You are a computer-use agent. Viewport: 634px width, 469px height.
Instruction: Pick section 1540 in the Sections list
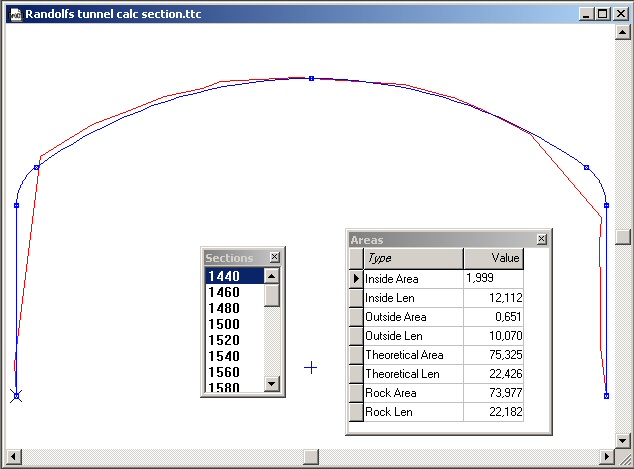click(x=233, y=356)
